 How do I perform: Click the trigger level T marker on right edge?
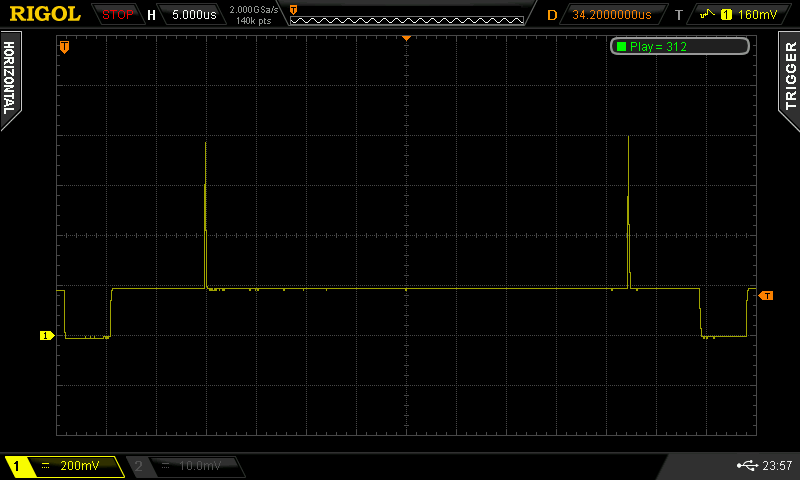pyautogui.click(x=766, y=295)
